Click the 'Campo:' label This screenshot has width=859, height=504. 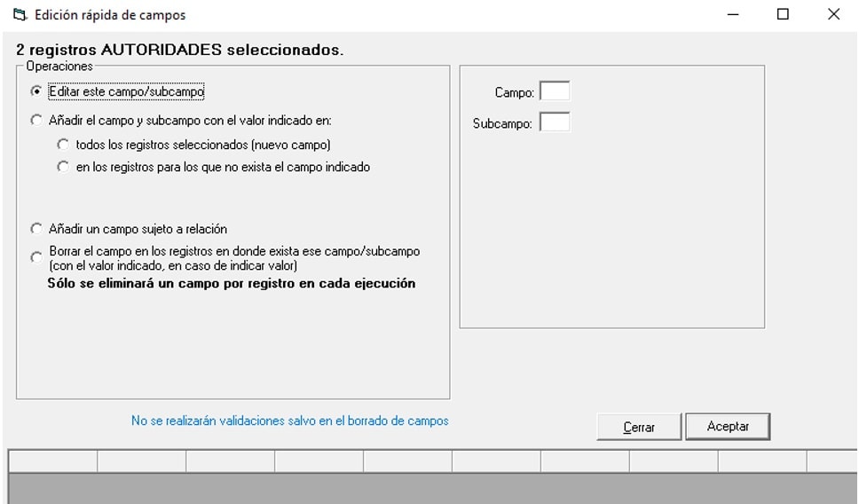tap(515, 92)
